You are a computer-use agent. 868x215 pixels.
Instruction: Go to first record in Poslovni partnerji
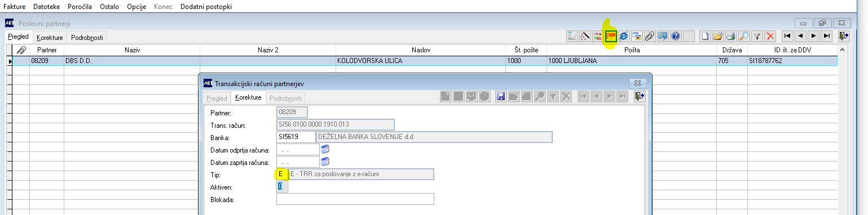(787, 36)
